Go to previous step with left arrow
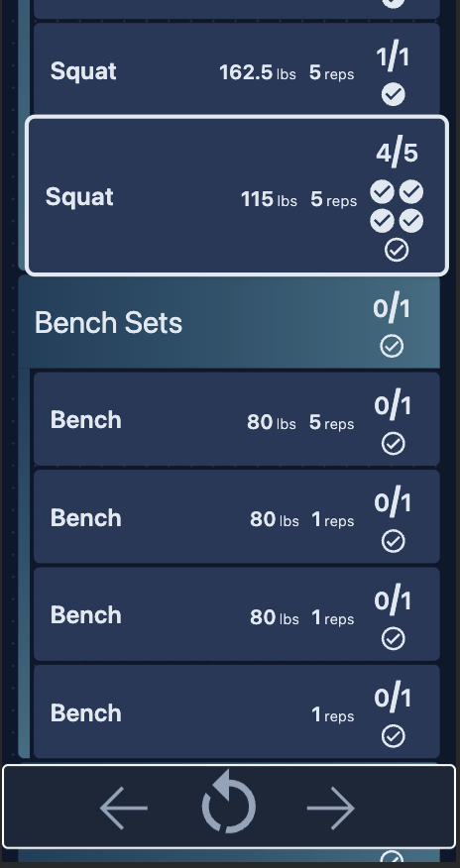This screenshot has height=868, width=460. pos(124,809)
